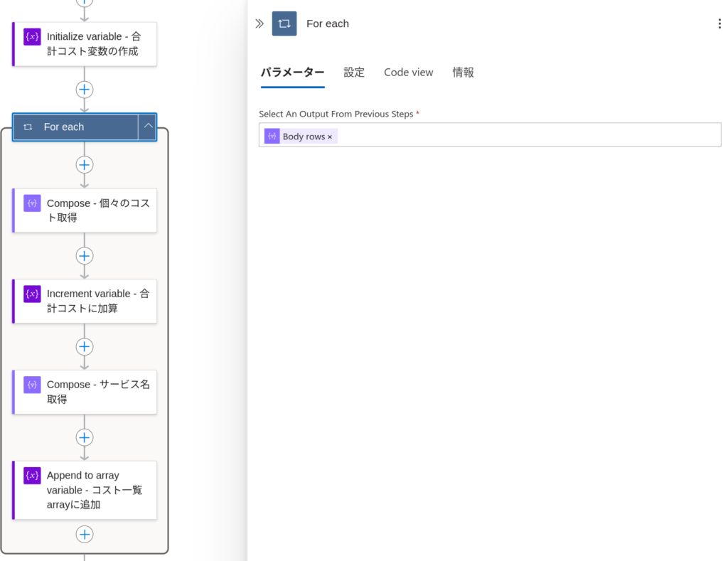Image resolution: width=728 pixels, height=561 pixels.
Task: Remove the Body rows token
Action: click(330, 137)
